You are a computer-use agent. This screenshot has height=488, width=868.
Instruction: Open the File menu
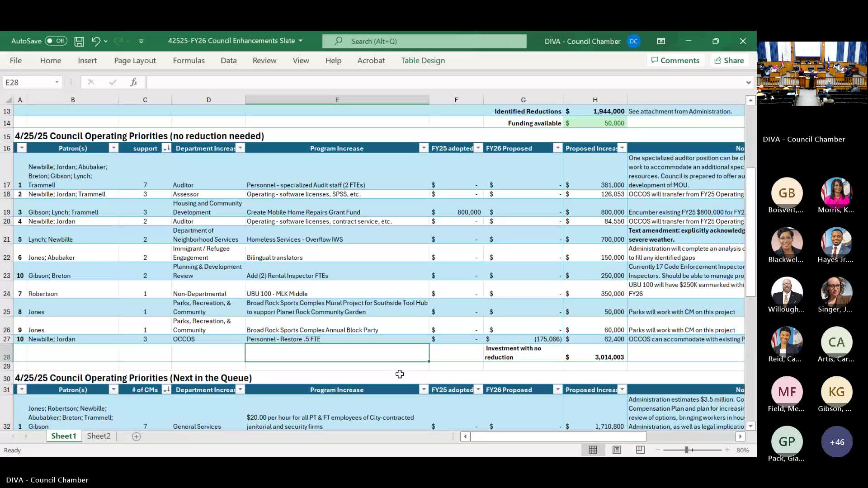[16, 61]
